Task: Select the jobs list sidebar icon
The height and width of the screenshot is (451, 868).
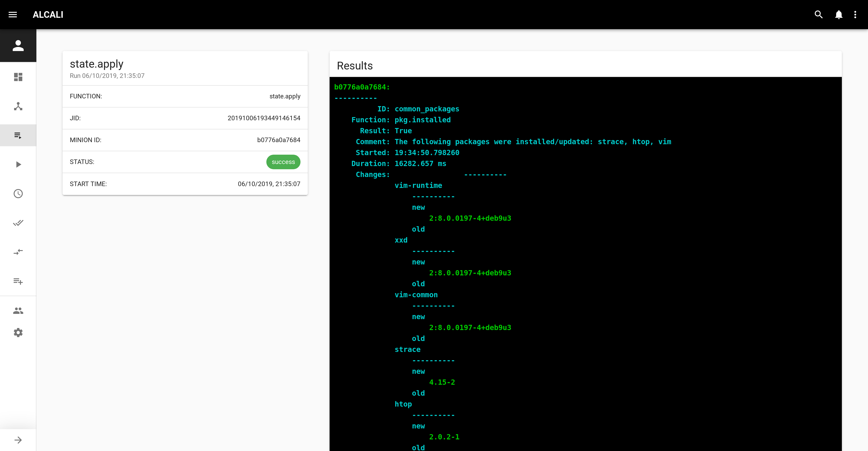Action: pyautogui.click(x=18, y=135)
